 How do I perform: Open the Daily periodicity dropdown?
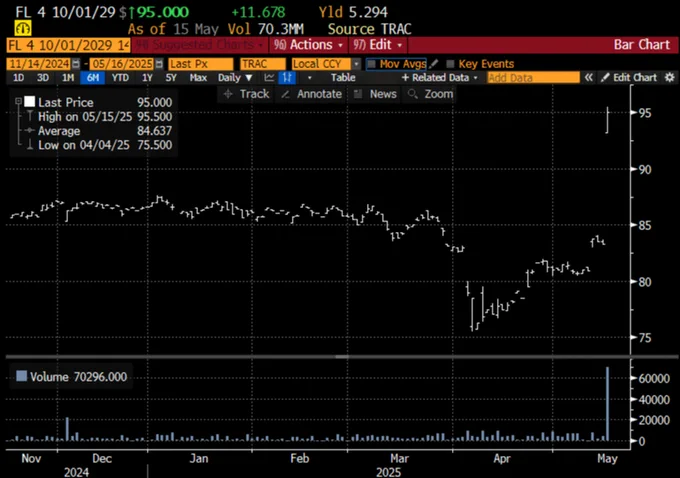tap(235, 78)
